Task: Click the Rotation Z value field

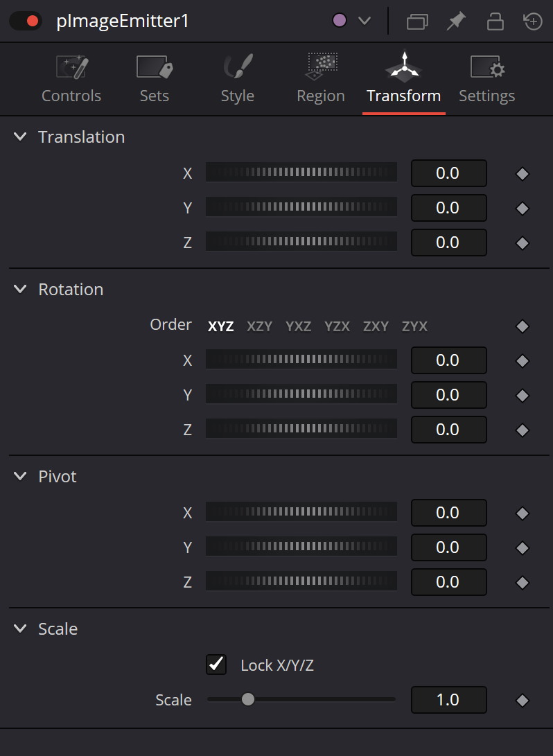Action: click(449, 430)
